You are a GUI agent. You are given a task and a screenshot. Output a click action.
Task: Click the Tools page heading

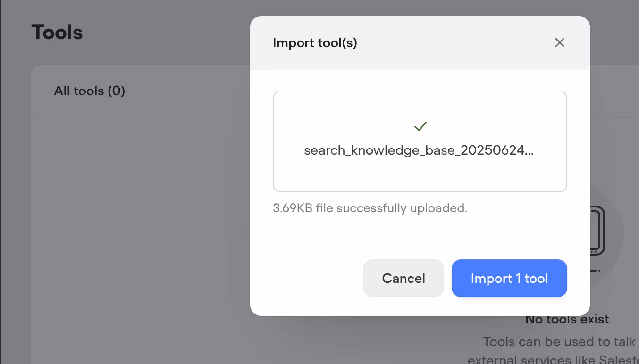coord(57,33)
